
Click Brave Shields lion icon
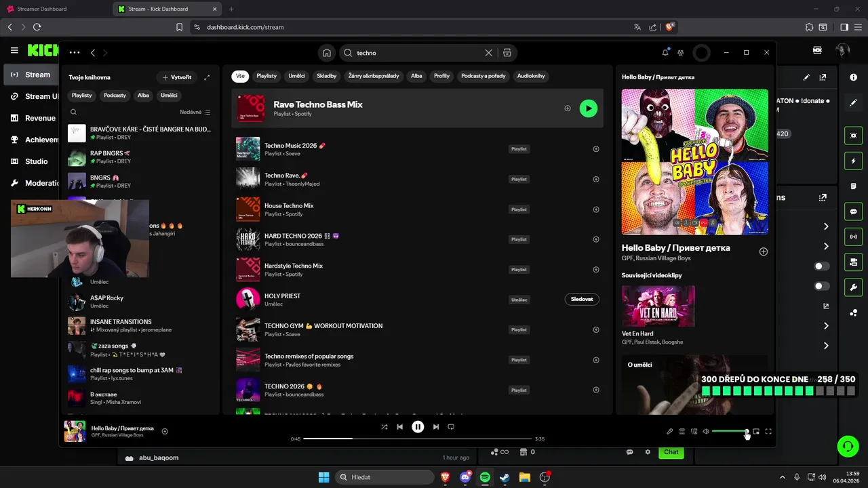[x=670, y=27]
